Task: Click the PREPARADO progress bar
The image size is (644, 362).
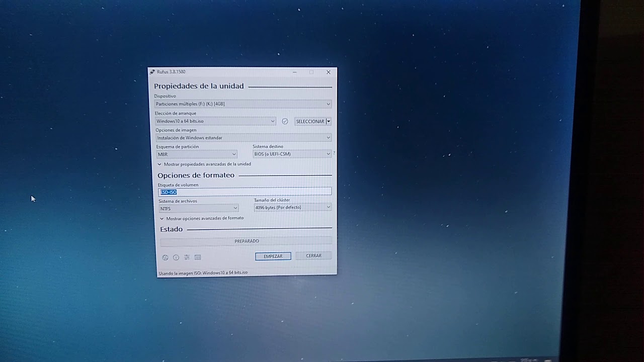Action: 246,241
